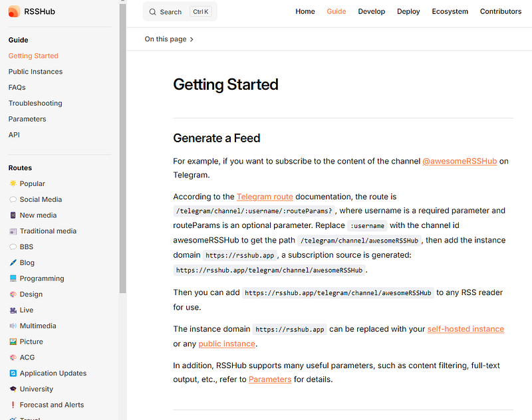Click the ACG palette icon
The width and height of the screenshot is (532, 420).
coord(13,358)
